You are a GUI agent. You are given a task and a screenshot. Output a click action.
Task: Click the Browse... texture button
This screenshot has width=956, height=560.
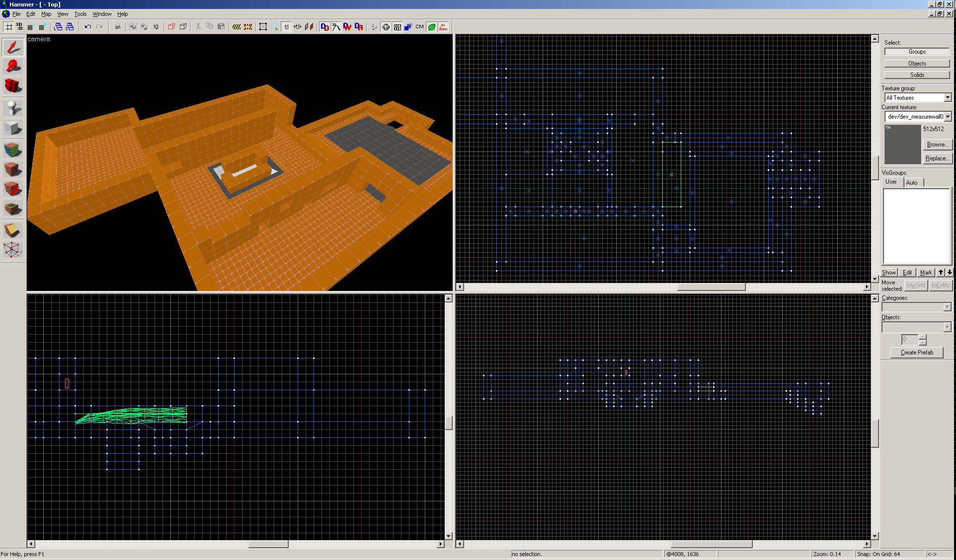pos(937,144)
